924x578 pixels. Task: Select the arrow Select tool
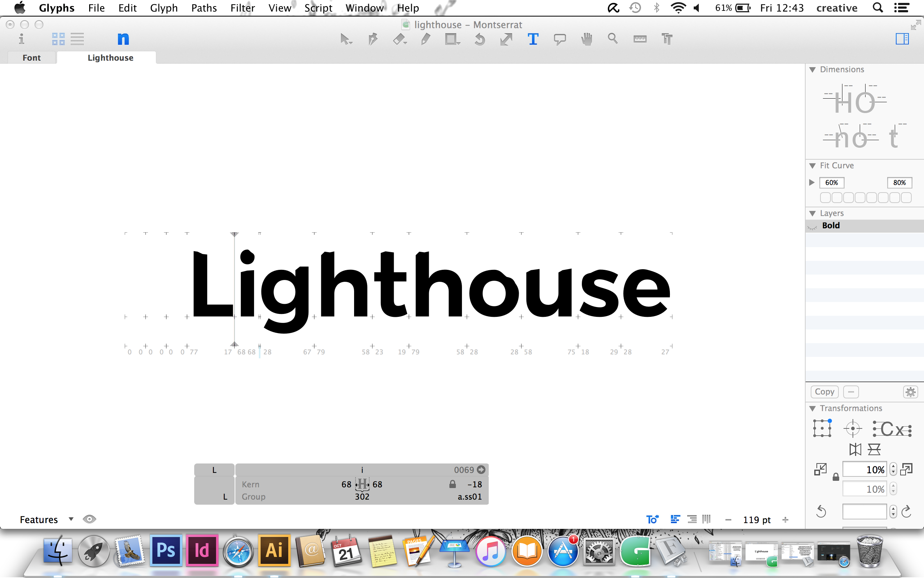pos(346,39)
